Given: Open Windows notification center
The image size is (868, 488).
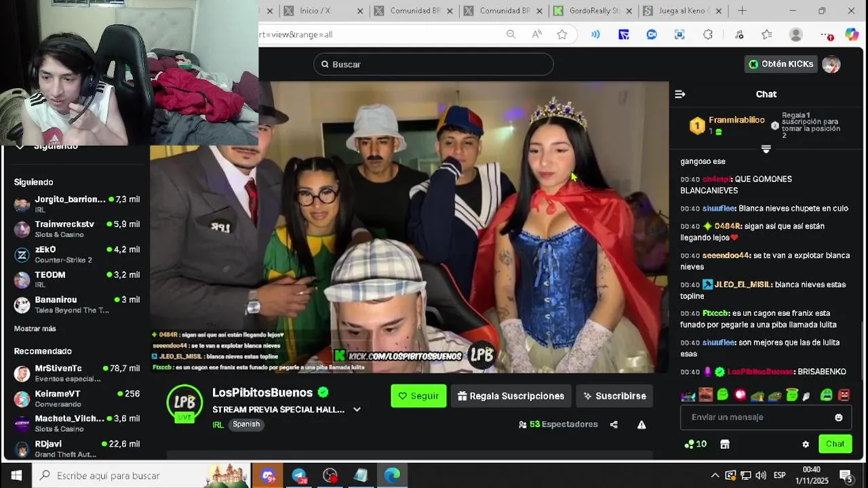Looking at the screenshot, I should point(846,476).
